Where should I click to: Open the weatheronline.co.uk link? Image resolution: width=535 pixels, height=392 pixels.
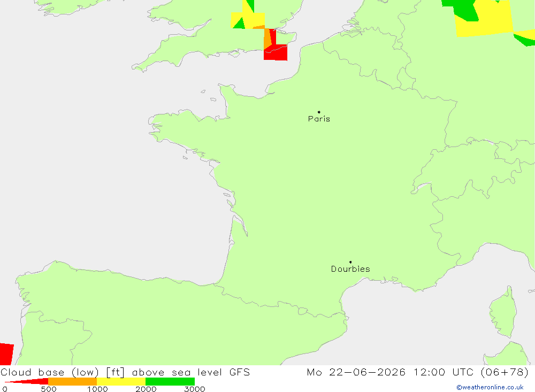[490, 387]
